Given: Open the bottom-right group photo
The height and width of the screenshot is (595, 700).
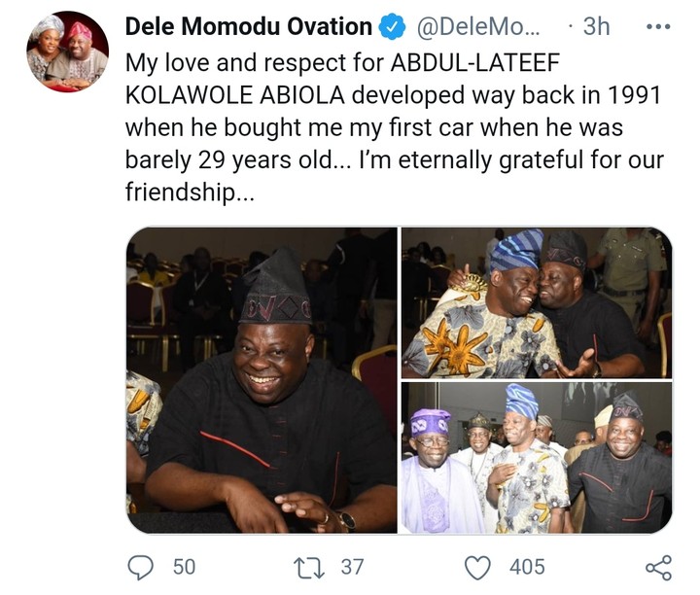Looking at the screenshot, I should coord(536,458).
